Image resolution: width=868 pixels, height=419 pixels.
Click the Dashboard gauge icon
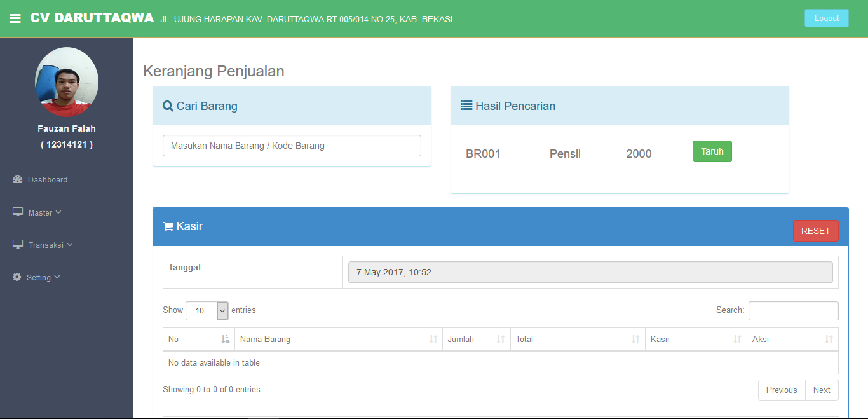pos(18,180)
